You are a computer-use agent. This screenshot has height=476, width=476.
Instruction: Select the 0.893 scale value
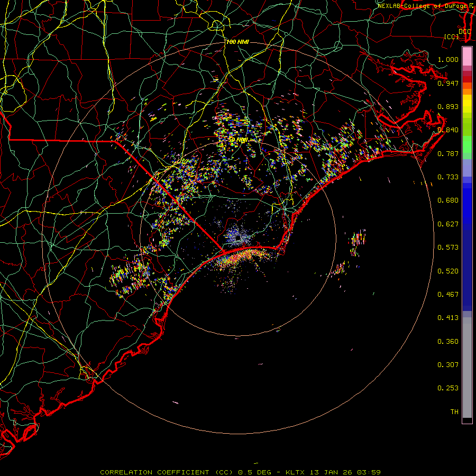pyautogui.click(x=448, y=106)
